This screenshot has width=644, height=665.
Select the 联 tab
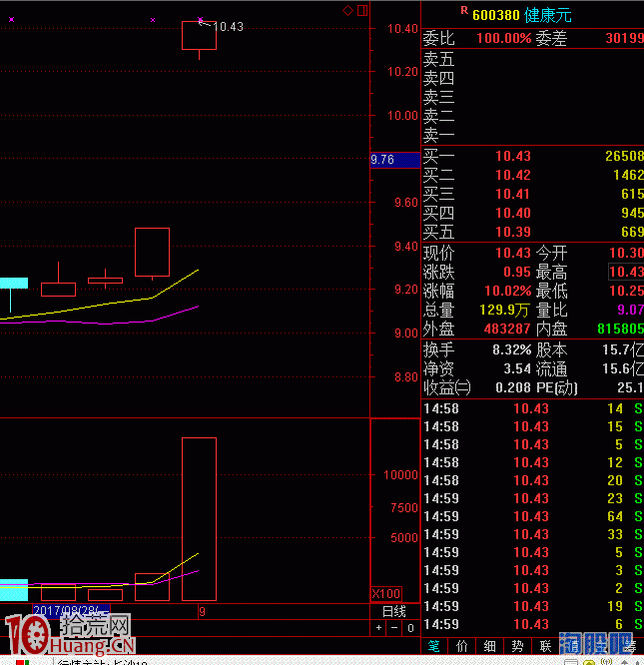click(544, 646)
